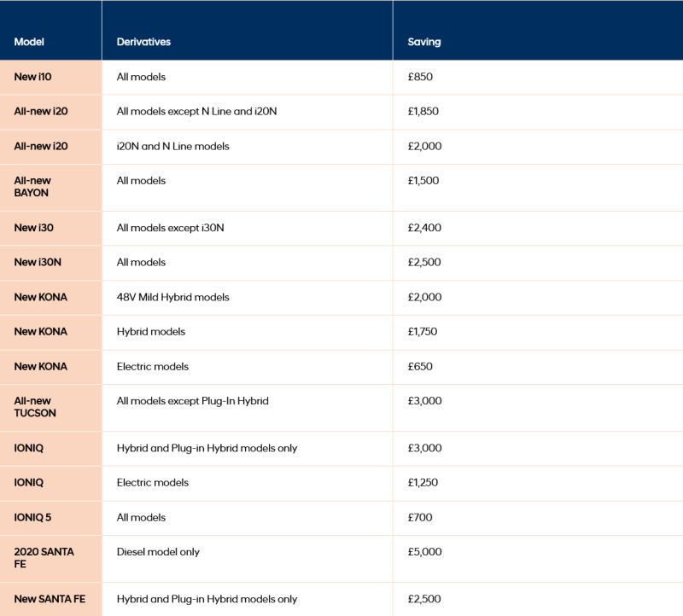Image resolution: width=683 pixels, height=616 pixels.
Task: Click "New KONA" in the 48V Mild Hybrid row
Action: point(40,297)
